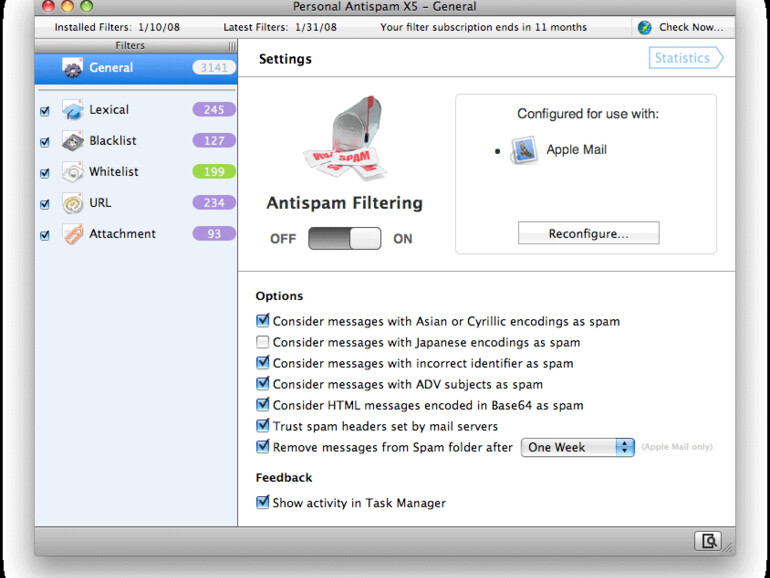Click the 93 Attachment count badge

point(214,234)
